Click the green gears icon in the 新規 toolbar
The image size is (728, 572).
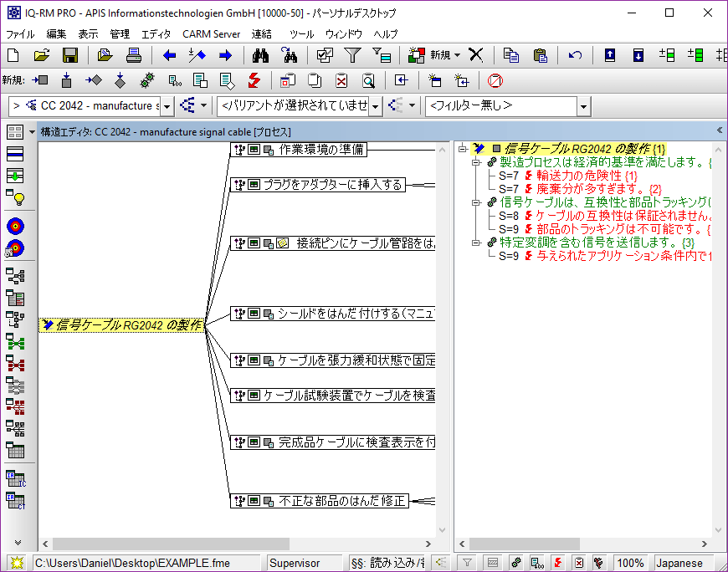click(x=147, y=80)
